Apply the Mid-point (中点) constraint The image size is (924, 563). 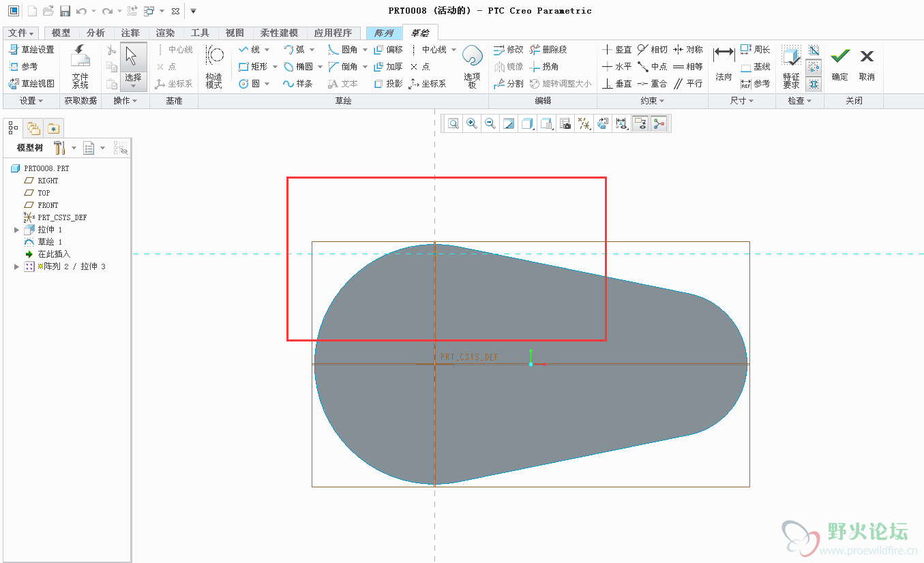click(x=653, y=67)
